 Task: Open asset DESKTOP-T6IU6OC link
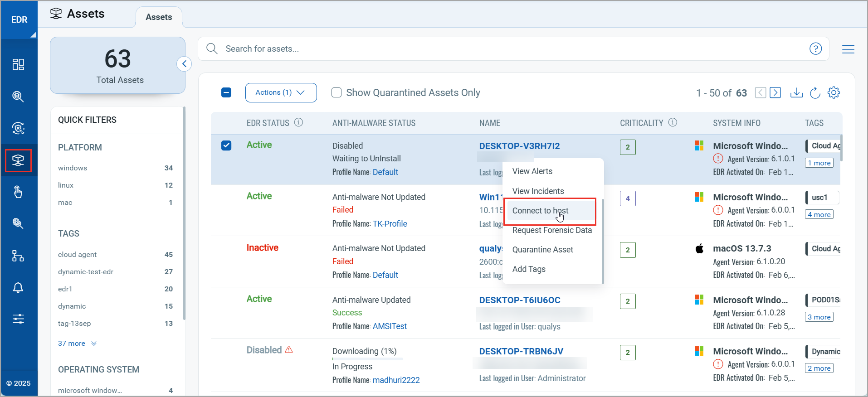tap(520, 300)
